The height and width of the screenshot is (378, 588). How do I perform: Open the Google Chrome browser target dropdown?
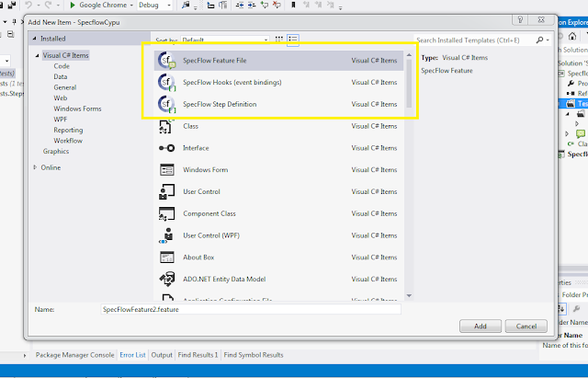pos(131,6)
